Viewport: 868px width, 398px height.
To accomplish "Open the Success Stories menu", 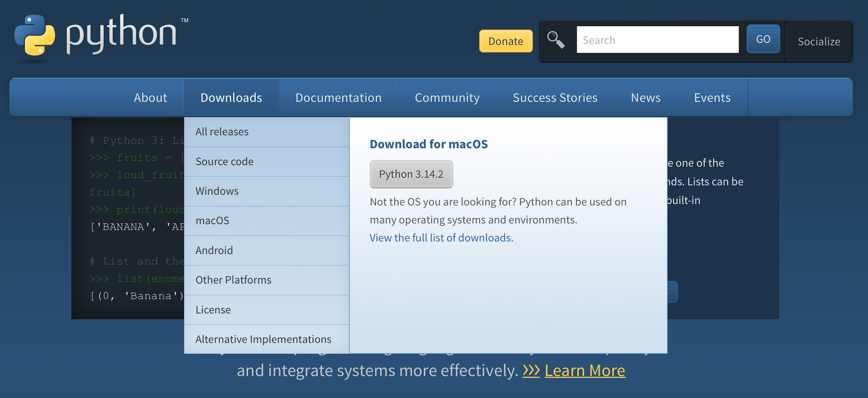I will click(x=555, y=97).
